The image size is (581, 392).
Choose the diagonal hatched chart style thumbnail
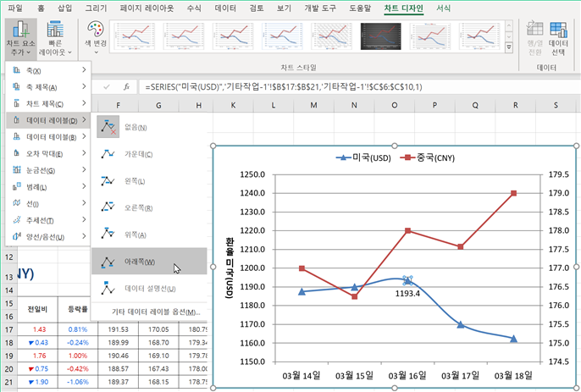(331, 36)
